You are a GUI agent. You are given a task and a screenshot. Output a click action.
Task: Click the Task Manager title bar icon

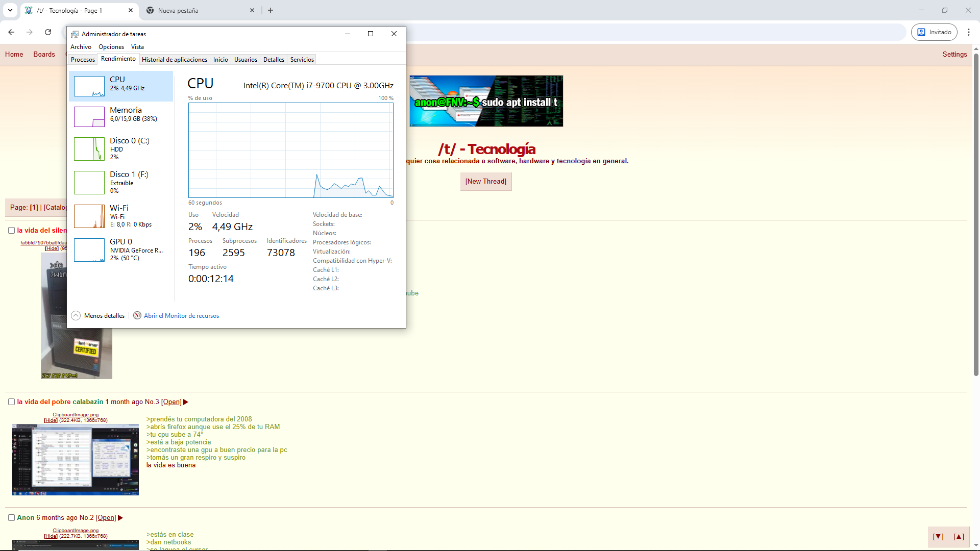tap(75, 34)
